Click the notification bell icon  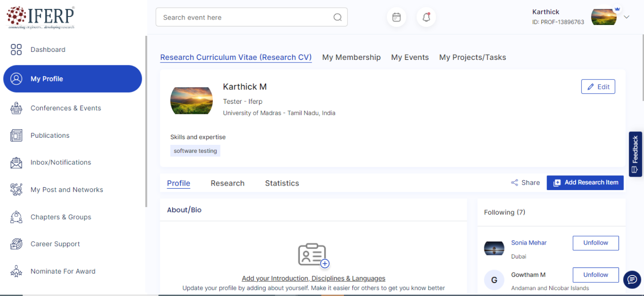coord(426,17)
